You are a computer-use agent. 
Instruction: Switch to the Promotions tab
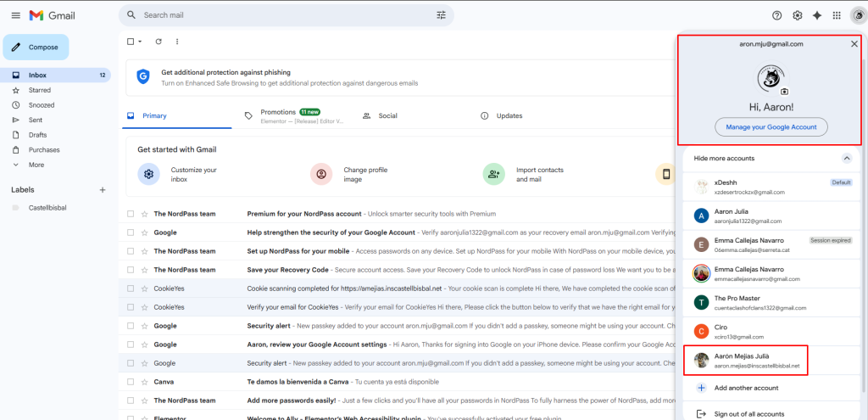tap(278, 112)
